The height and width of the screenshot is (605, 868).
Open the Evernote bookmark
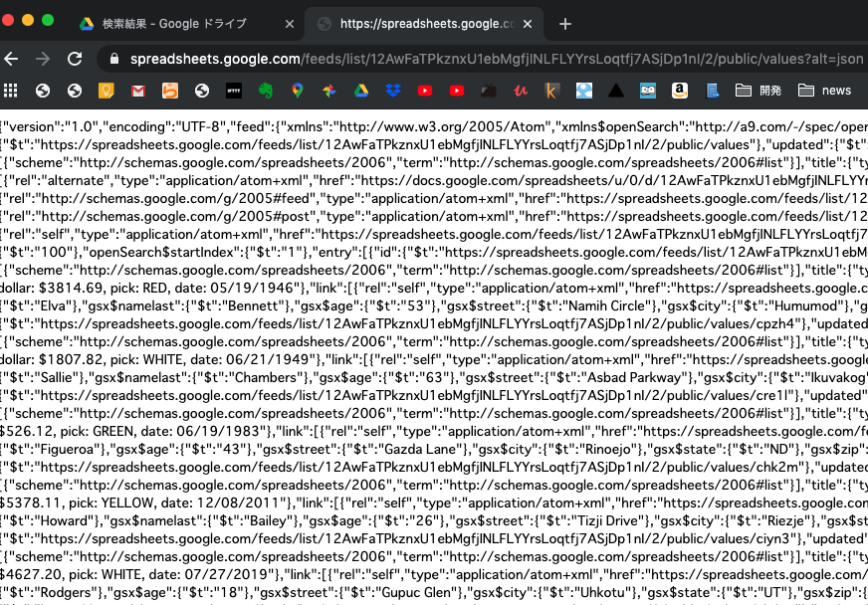(266, 91)
